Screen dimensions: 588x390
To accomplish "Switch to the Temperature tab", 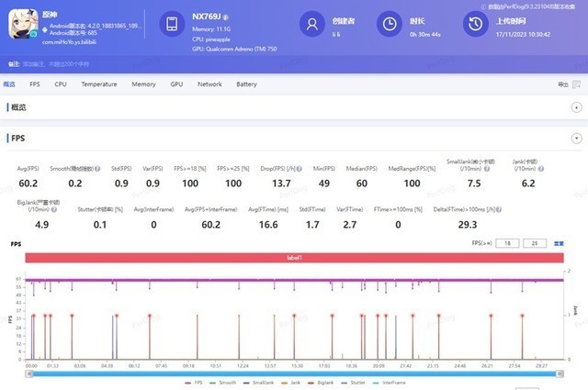I will [98, 84].
